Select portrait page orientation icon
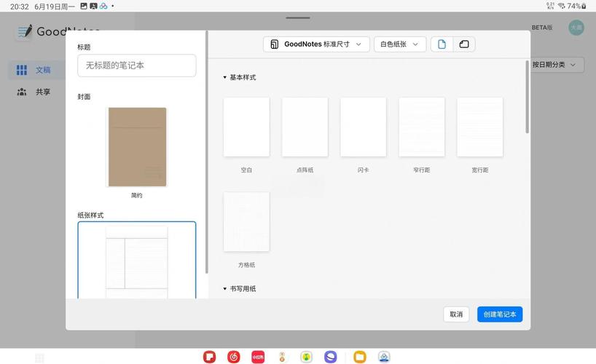596x364 pixels. pos(442,44)
